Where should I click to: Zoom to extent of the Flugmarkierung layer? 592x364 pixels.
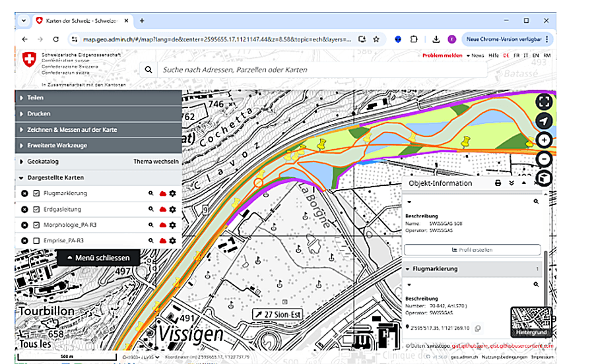[x=151, y=193]
